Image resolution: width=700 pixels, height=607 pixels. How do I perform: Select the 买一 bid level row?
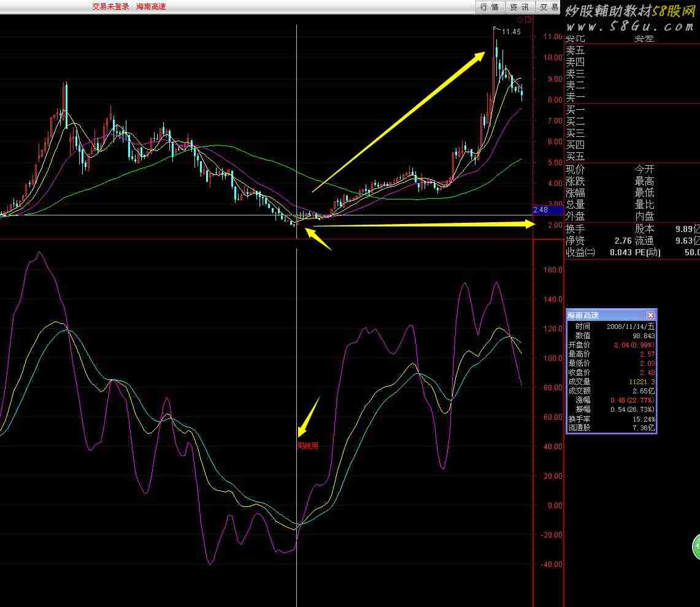pyautogui.click(x=575, y=110)
